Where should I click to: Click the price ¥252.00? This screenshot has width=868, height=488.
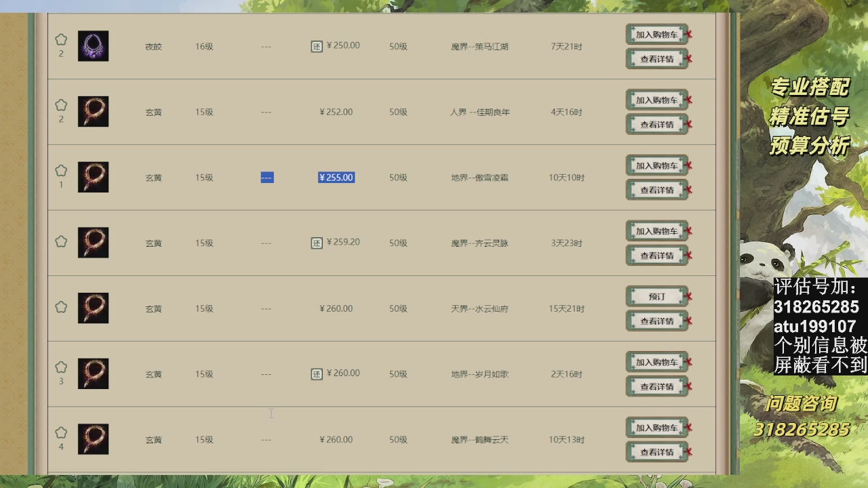coord(336,112)
